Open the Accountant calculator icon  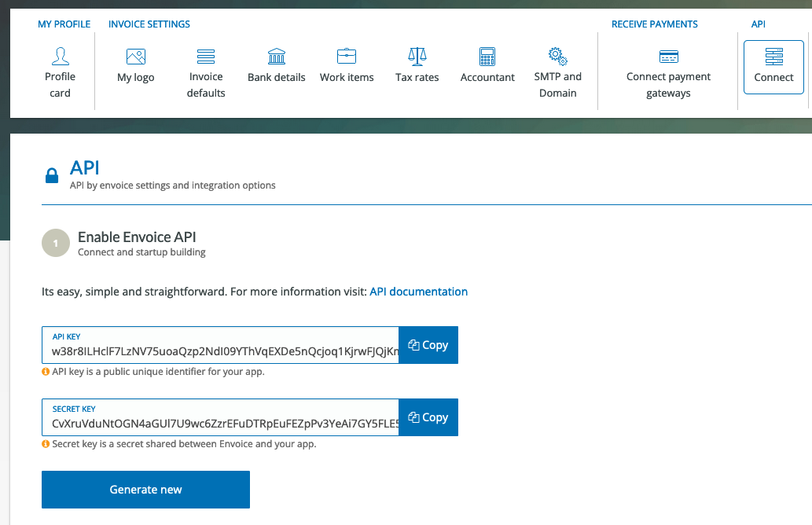coord(487,57)
